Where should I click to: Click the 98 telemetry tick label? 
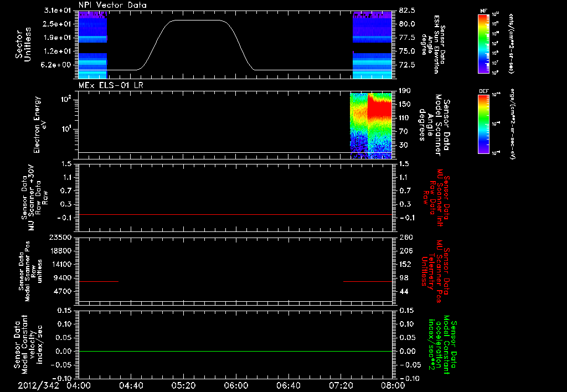tap(404, 278)
